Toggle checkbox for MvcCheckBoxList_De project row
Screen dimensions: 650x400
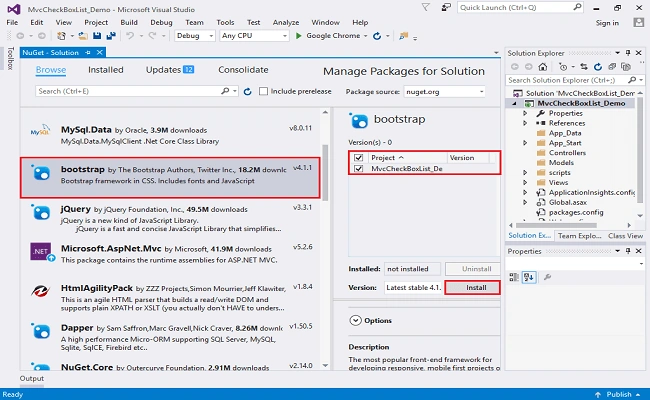pyautogui.click(x=359, y=169)
